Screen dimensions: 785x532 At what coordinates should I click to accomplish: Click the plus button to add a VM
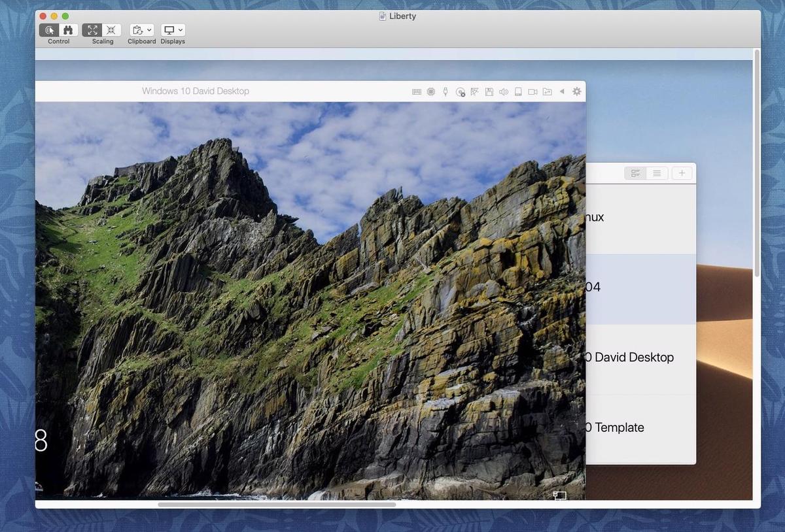tap(682, 173)
